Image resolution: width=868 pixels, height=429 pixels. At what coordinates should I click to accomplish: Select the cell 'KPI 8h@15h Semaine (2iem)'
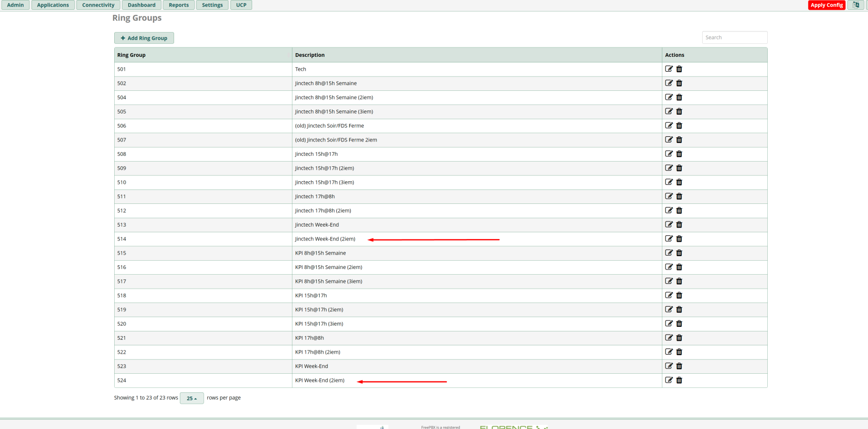[x=477, y=267]
